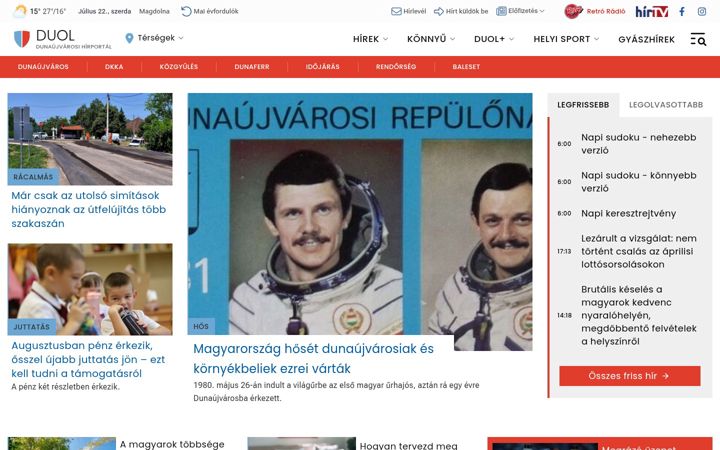Viewport: 720px width, 450px height.
Task: Expand the HÍREK menu chevron
Action: (385, 39)
